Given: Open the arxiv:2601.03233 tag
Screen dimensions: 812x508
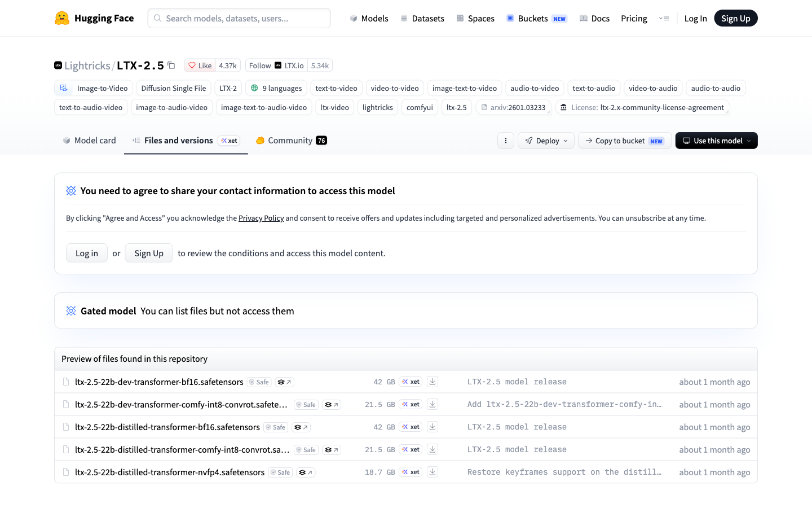Looking at the screenshot, I should (x=514, y=107).
